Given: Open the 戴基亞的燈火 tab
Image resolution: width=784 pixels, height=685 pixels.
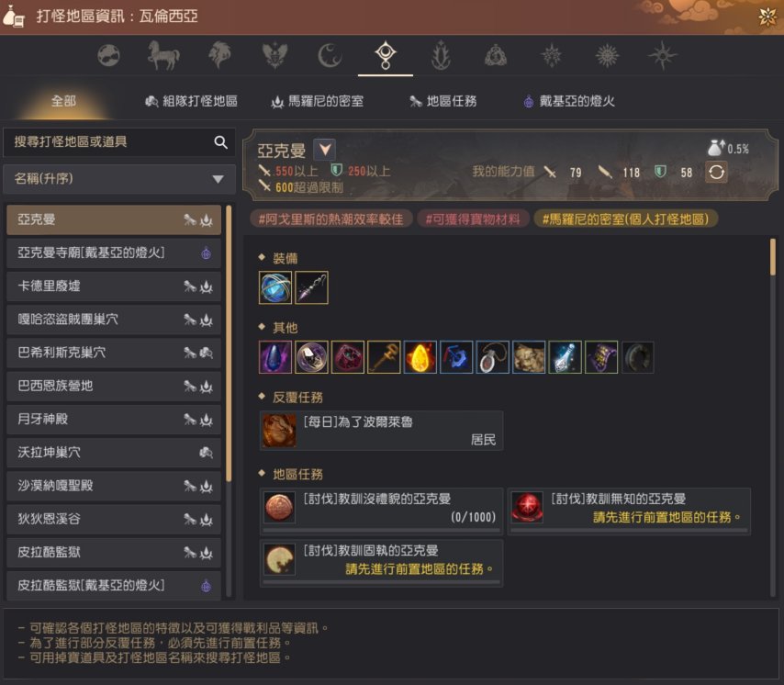Looking at the screenshot, I should pos(569,102).
